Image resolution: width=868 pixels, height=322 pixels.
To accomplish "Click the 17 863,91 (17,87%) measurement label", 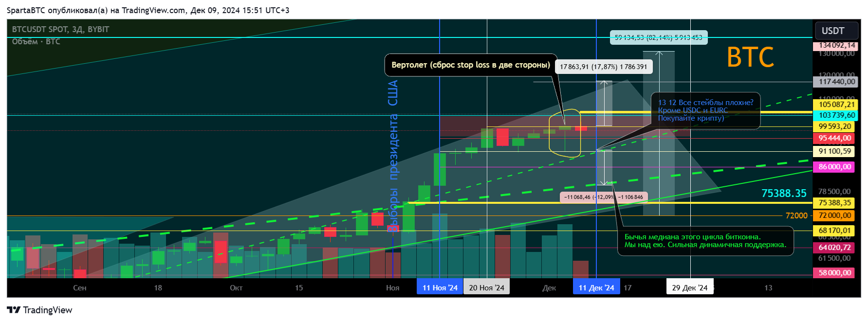I will point(603,67).
